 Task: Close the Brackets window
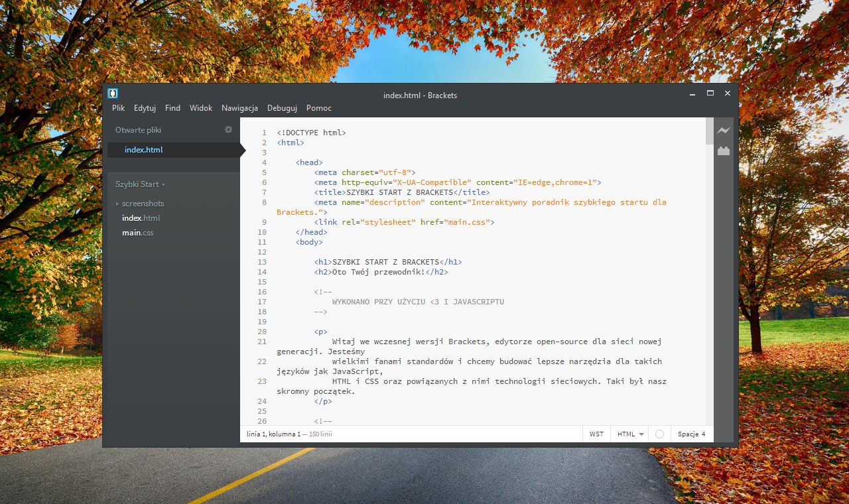pyautogui.click(x=728, y=94)
